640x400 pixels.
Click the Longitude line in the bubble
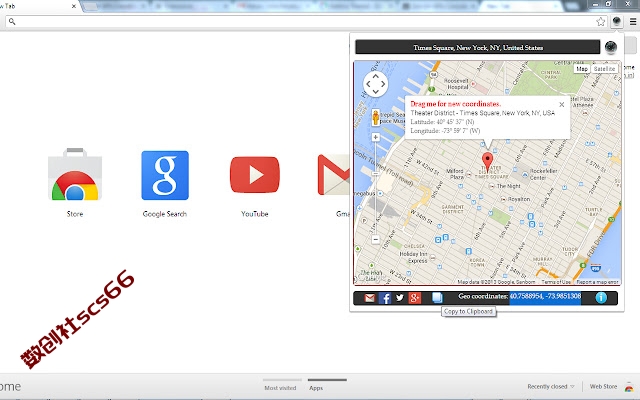(445, 131)
